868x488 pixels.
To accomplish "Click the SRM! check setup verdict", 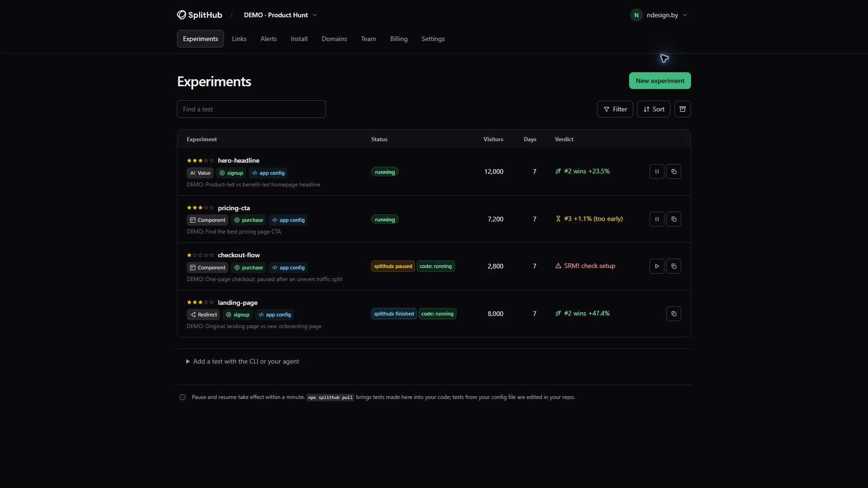I will [585, 266].
